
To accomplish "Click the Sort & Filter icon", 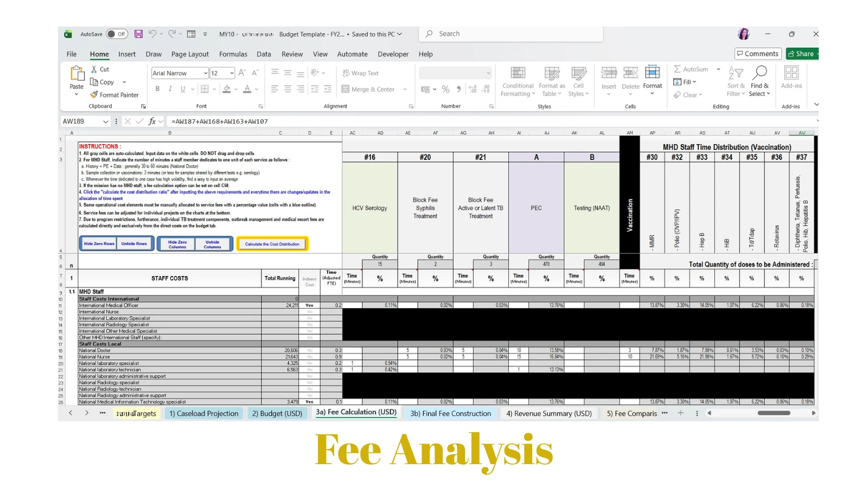I will (x=736, y=73).
